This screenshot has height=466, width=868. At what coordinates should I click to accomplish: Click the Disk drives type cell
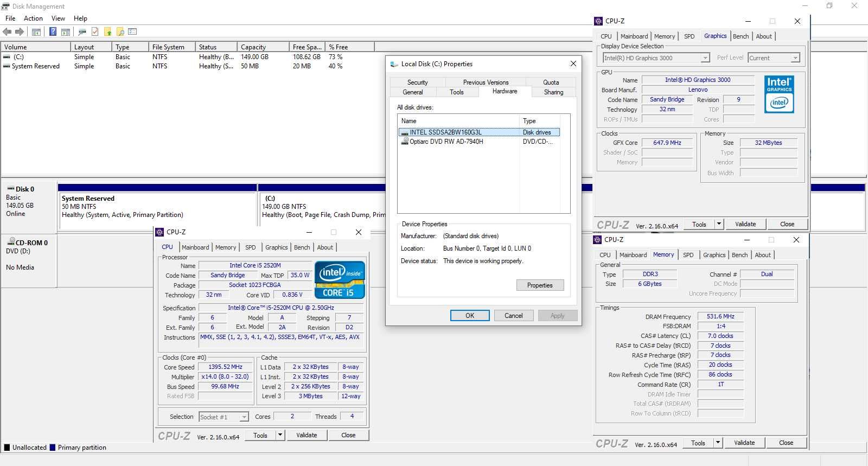[x=537, y=132]
